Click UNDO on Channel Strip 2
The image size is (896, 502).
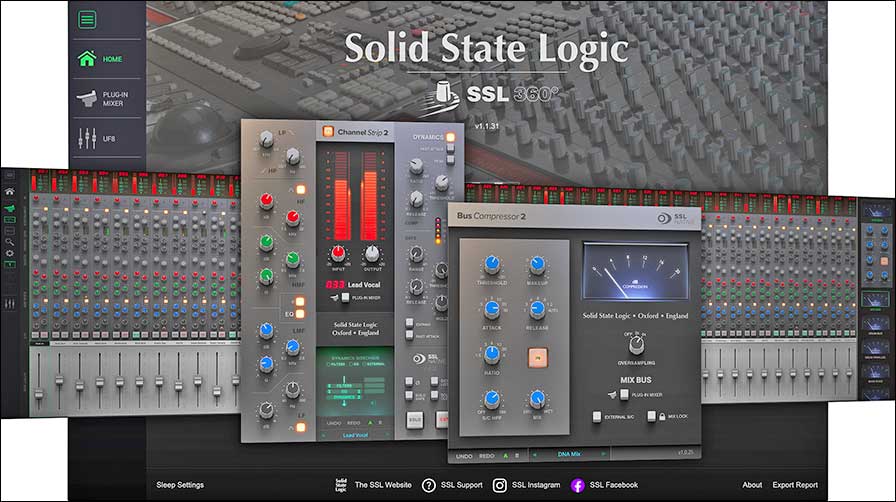334,423
